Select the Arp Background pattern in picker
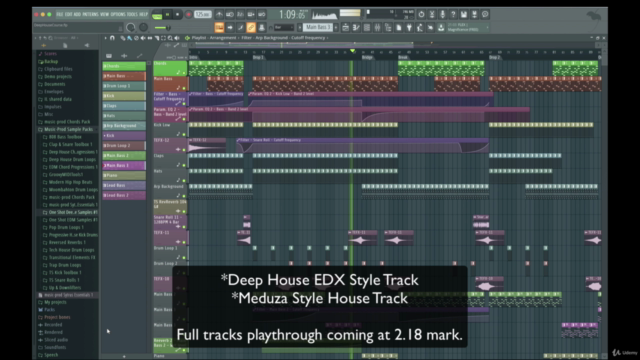This screenshot has height=360, width=640. click(x=124, y=126)
